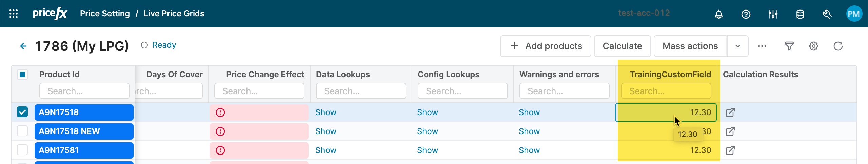Open the PM user avatar menu
The height and width of the screenshot is (164, 868).
point(854,14)
